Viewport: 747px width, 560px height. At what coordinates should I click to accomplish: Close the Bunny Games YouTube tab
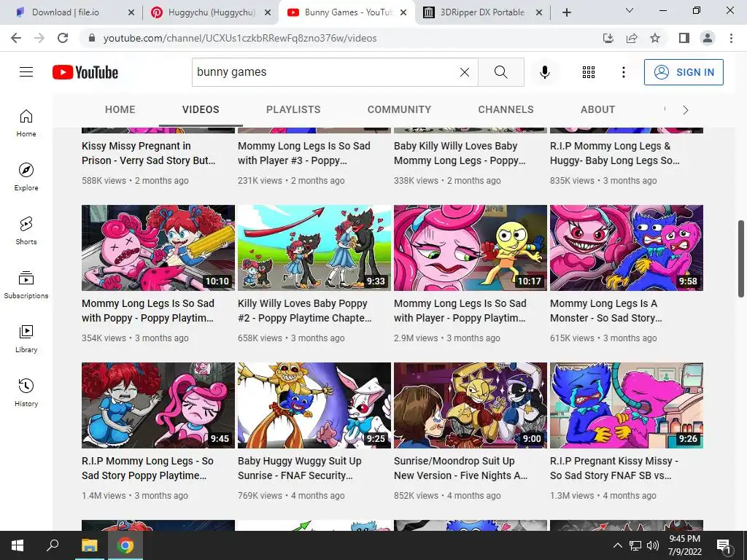click(403, 12)
